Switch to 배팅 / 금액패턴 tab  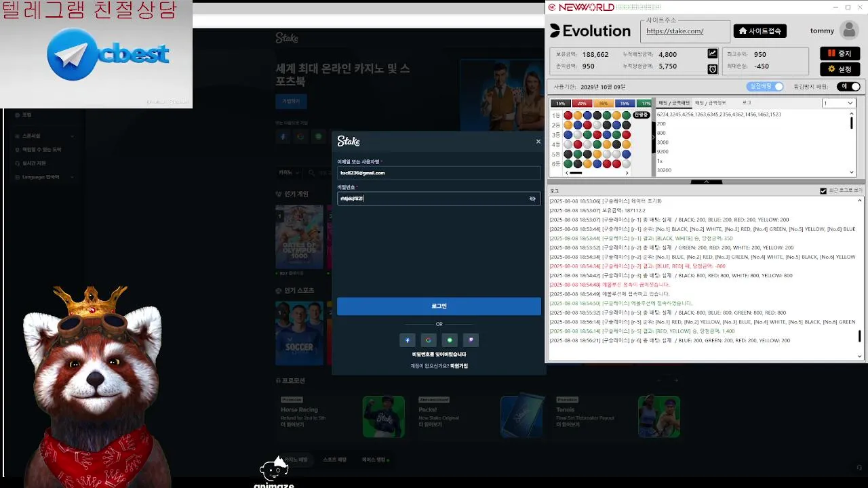[x=673, y=103]
